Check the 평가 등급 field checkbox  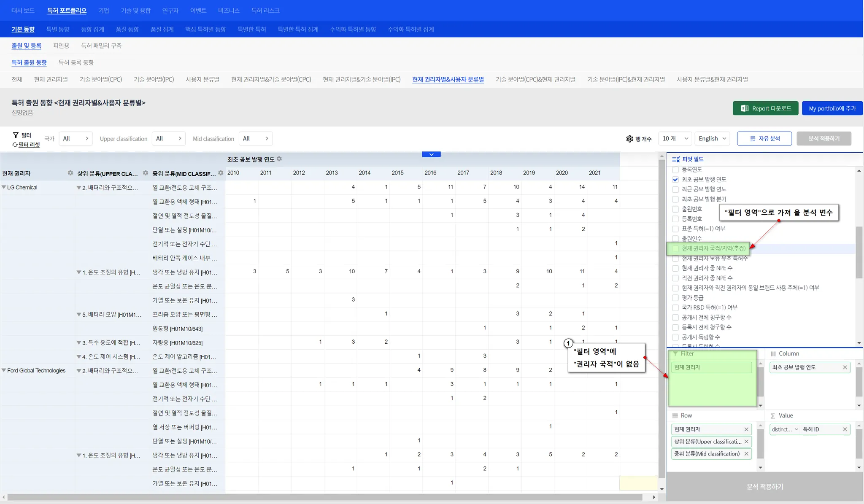(x=675, y=298)
